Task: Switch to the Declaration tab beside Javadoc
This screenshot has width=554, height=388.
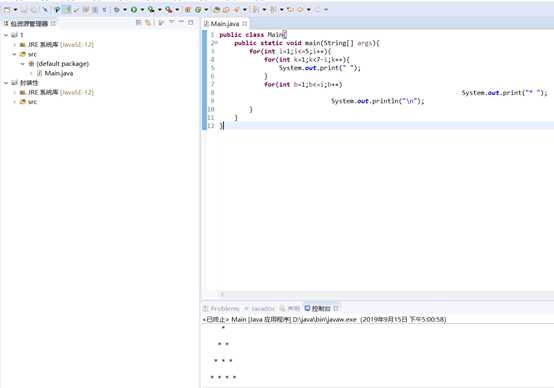Action: (290, 308)
